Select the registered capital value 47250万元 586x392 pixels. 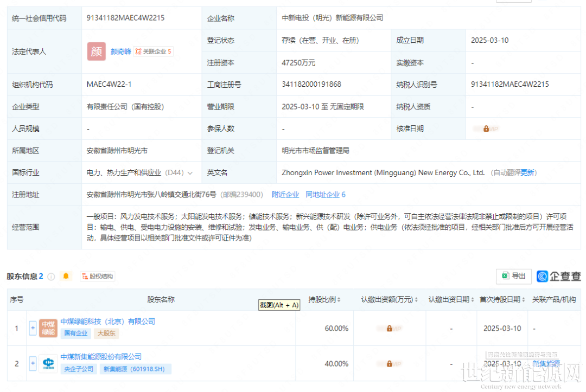click(298, 63)
